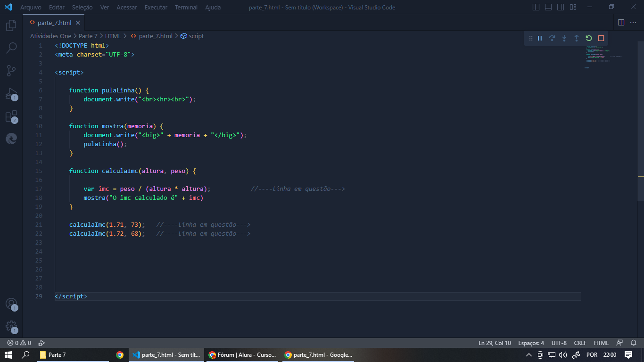
Task: Open the system volume control
Action: coord(563,355)
